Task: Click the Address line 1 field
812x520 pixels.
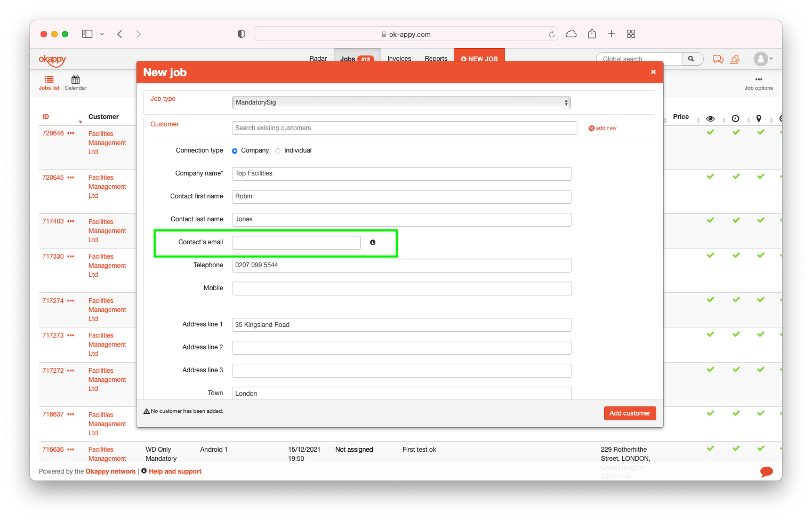Action: pos(402,325)
